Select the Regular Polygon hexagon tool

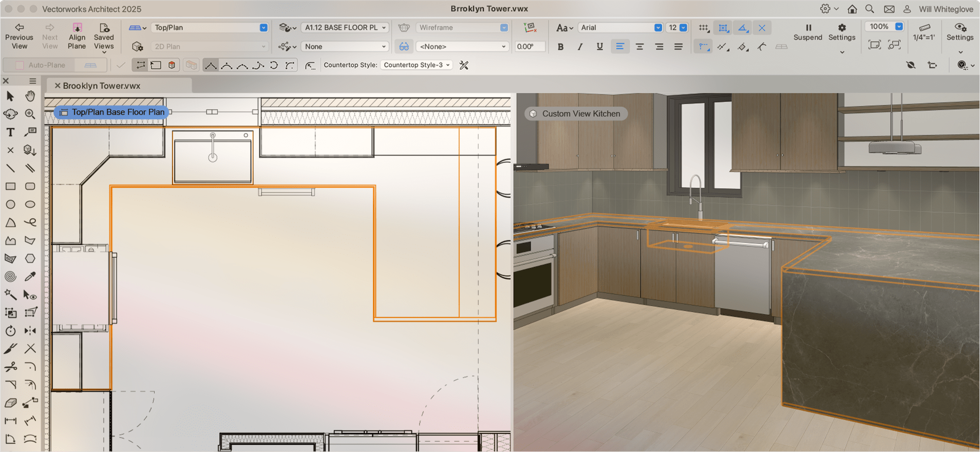[30, 258]
